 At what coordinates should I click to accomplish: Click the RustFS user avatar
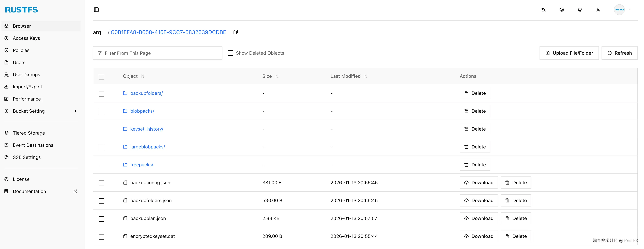pos(619,9)
